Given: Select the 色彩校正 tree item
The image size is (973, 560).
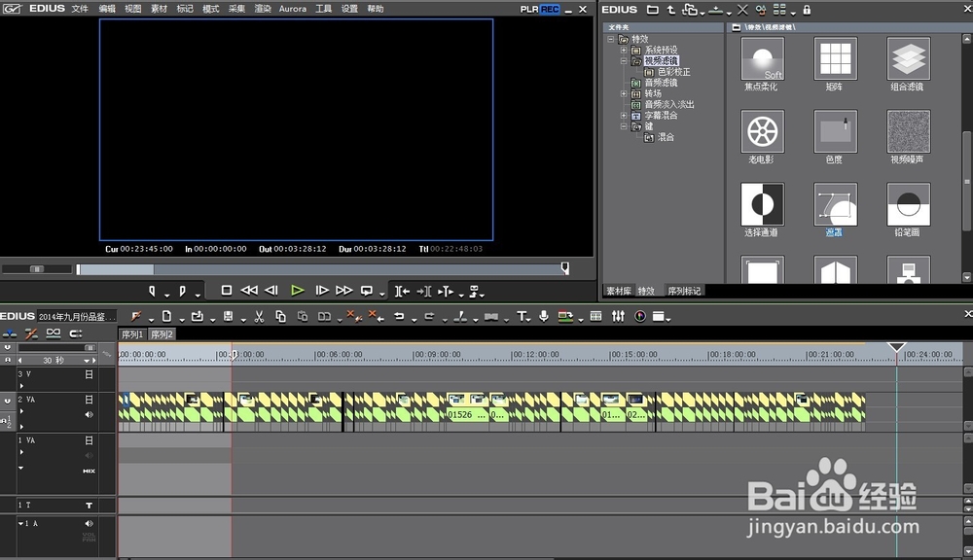Looking at the screenshot, I should click(x=674, y=72).
